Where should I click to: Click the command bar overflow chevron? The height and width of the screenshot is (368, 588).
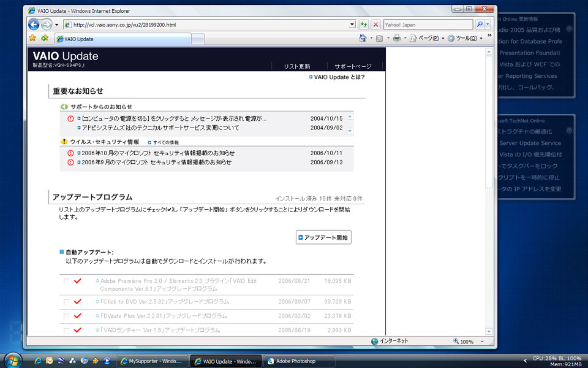tap(489, 36)
